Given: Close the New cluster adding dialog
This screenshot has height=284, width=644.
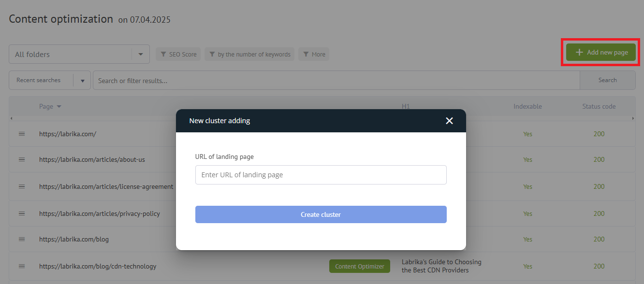Looking at the screenshot, I should coord(449,121).
